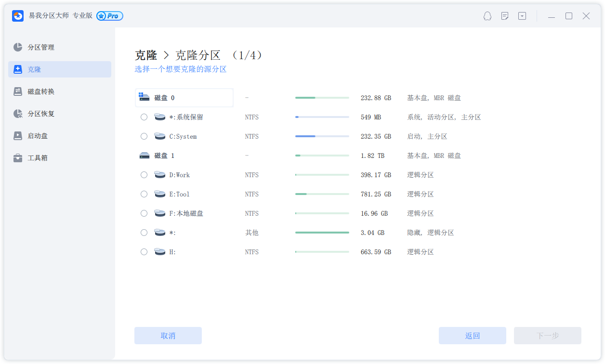Click the E:Tool usage bar
Image resolution: width=605 pixels, height=364 pixels.
point(322,194)
